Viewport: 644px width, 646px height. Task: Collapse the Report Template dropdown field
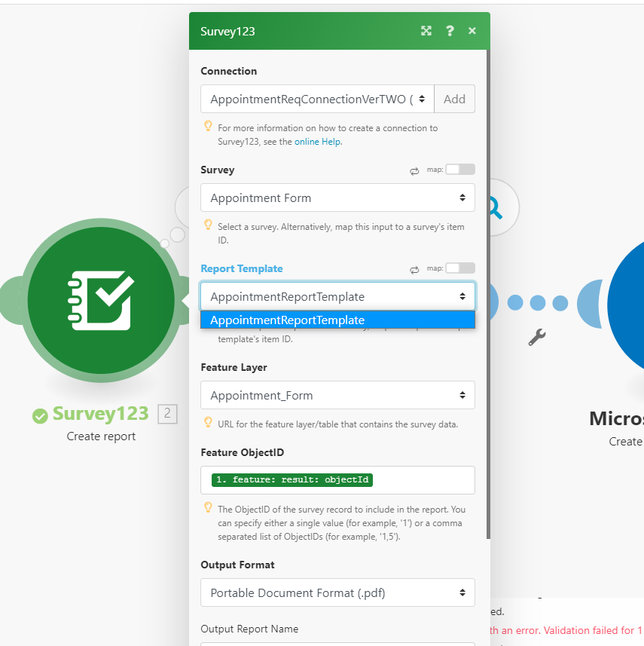pyautogui.click(x=337, y=296)
